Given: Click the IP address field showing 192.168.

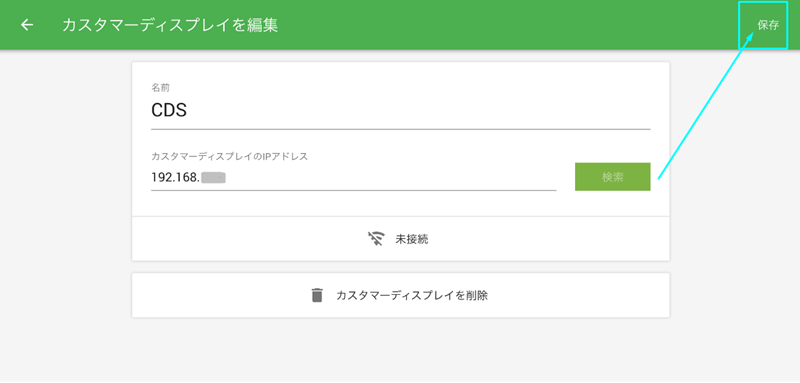Looking at the screenshot, I should click(x=354, y=177).
